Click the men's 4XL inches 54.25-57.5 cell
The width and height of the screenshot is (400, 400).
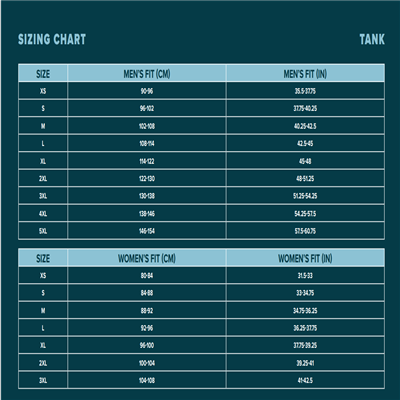coord(305,213)
